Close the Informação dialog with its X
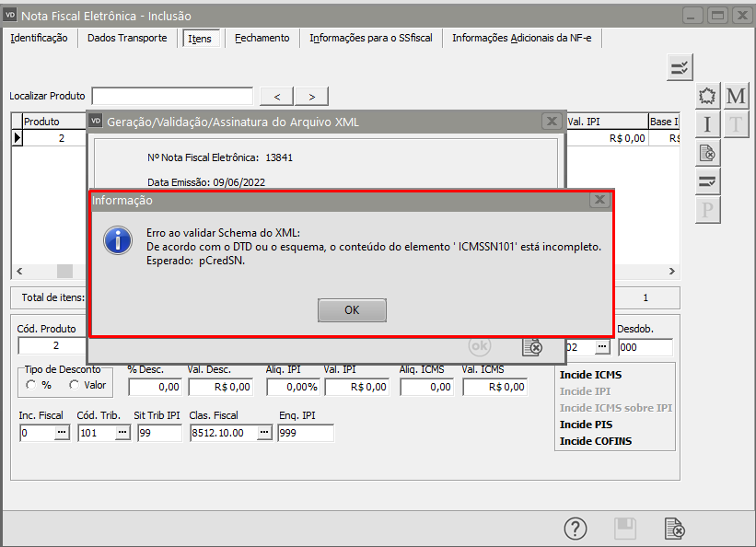 (x=599, y=200)
